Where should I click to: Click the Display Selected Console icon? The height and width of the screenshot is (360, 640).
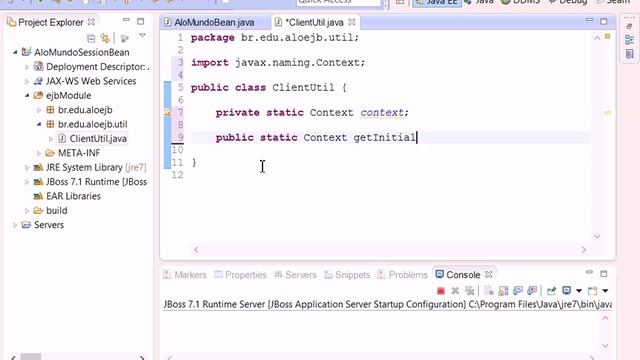pos(567,291)
